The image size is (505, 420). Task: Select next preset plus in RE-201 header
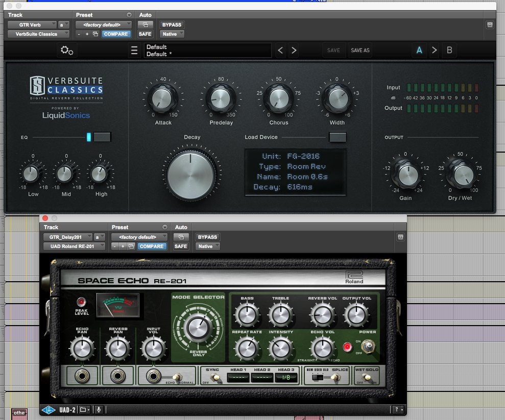tap(123, 246)
